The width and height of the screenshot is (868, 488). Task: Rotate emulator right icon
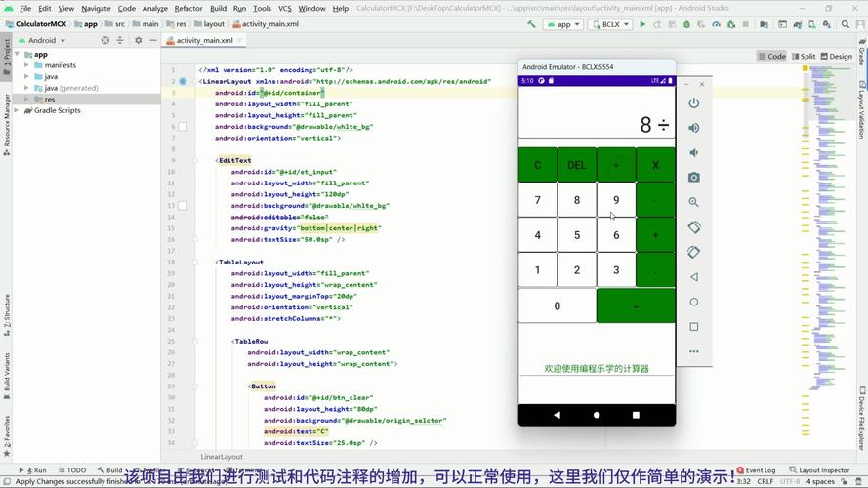tap(693, 253)
